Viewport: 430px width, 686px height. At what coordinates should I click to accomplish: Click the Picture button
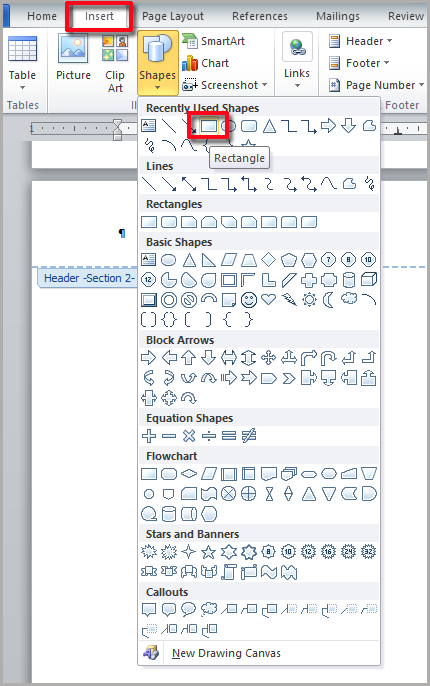(x=73, y=63)
